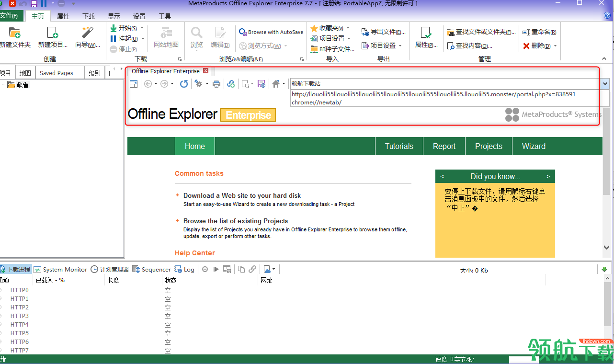
Task: Open the Sequencer tab
Action: (151, 269)
